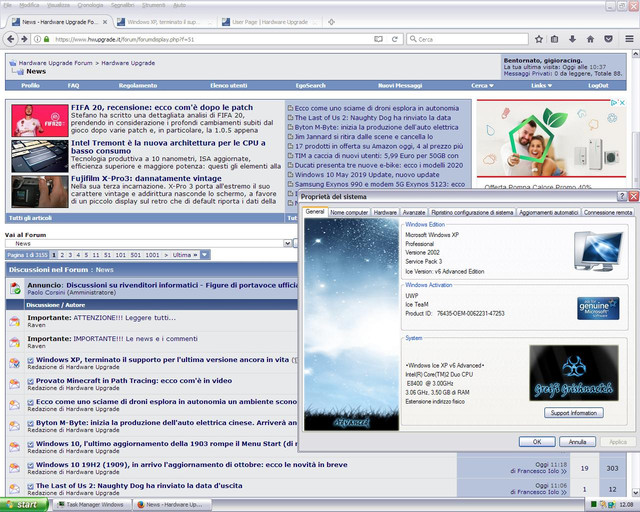640x512 pixels.
Task: Open the Elenco utenti forum link
Action: 229,85
